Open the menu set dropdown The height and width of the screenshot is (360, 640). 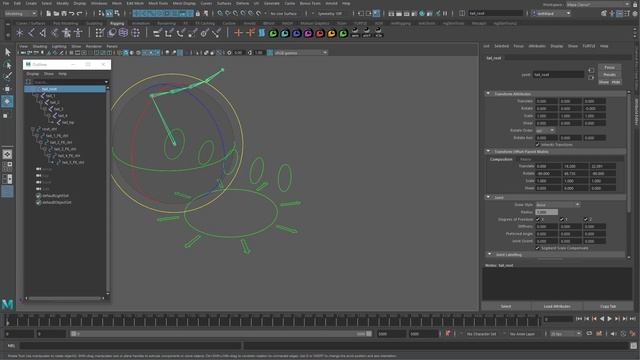[x=20, y=13]
